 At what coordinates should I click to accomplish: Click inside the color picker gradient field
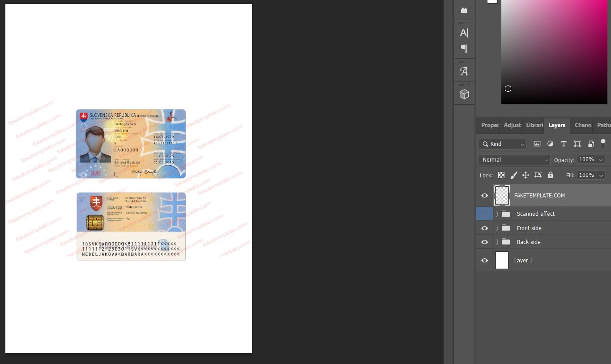pos(554,51)
